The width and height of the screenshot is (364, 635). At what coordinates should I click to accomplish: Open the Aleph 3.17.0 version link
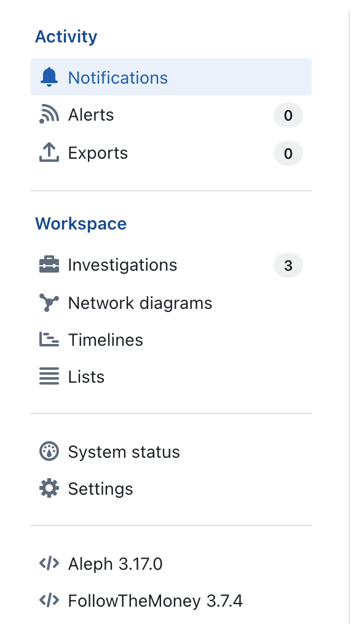point(116,564)
